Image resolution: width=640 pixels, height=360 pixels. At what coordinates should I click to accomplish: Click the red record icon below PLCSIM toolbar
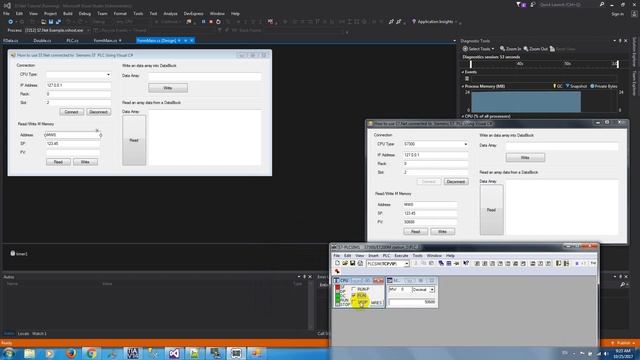[337, 271]
